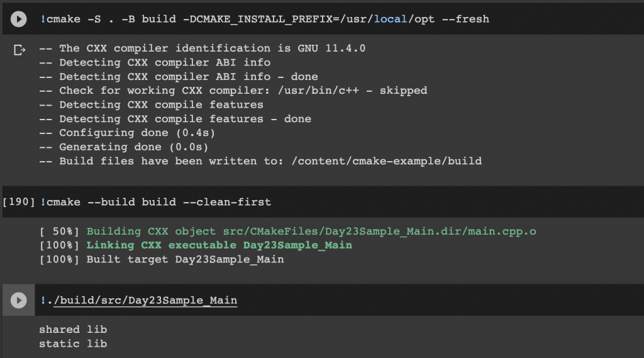Click the 'Build files have been written to' line
Screen dimensions: 644x358
pos(260,161)
